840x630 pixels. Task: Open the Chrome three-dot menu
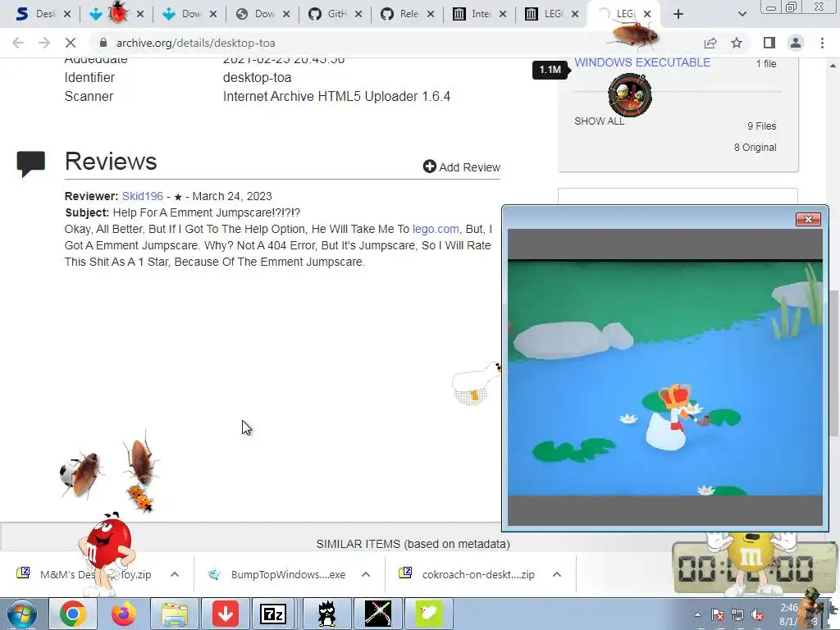(822, 43)
